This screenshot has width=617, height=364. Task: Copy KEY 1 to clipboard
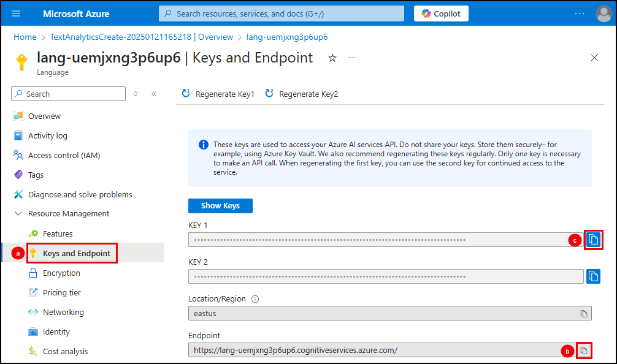[593, 240]
